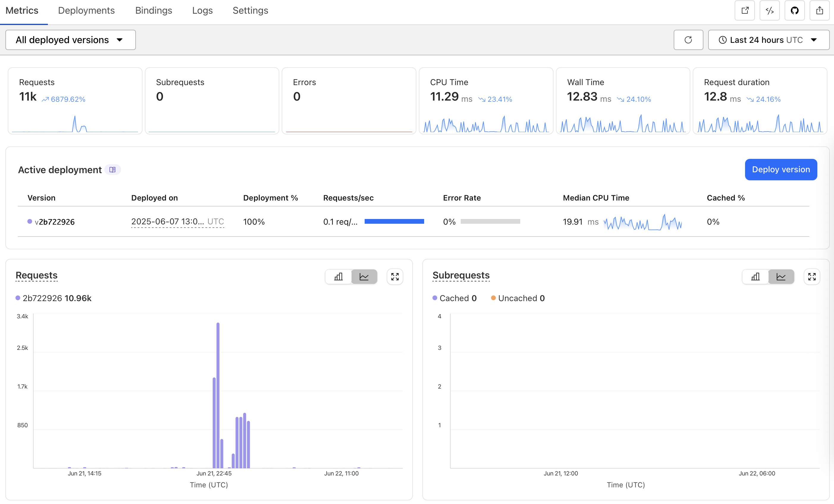Click the share/export icon
The height and width of the screenshot is (504, 834).
(819, 10)
